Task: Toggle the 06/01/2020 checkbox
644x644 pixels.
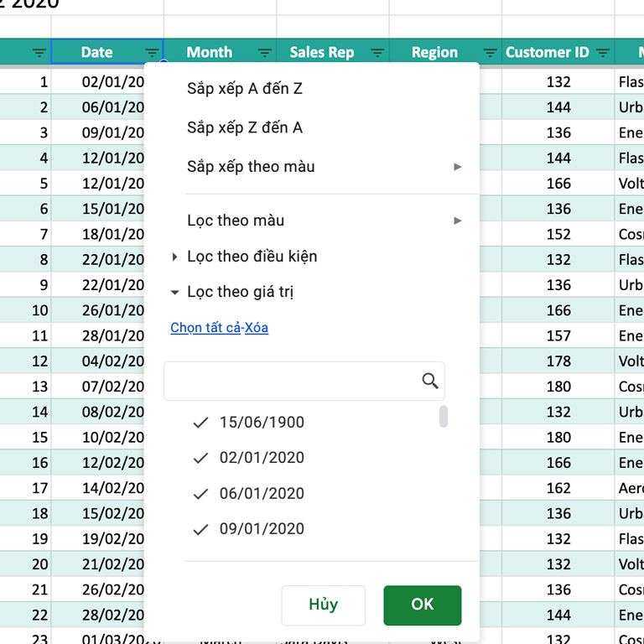Action: [200, 494]
